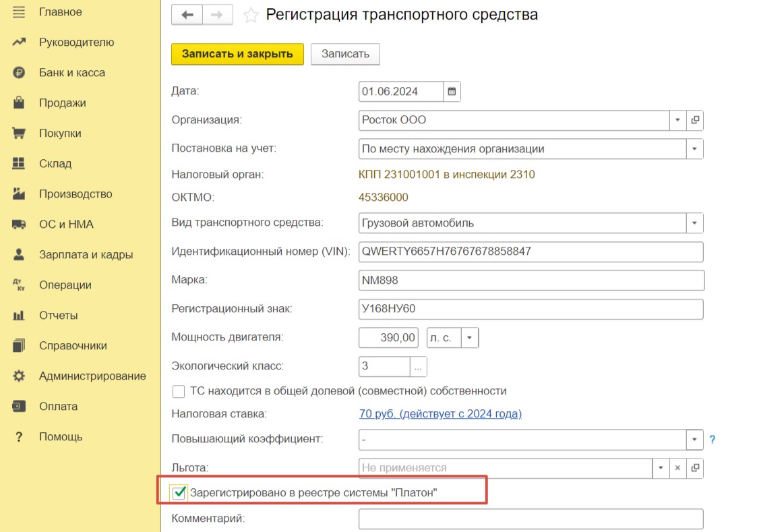This screenshot has width=757, height=532.
Task: Click the VIN number input field
Action: pos(531,252)
